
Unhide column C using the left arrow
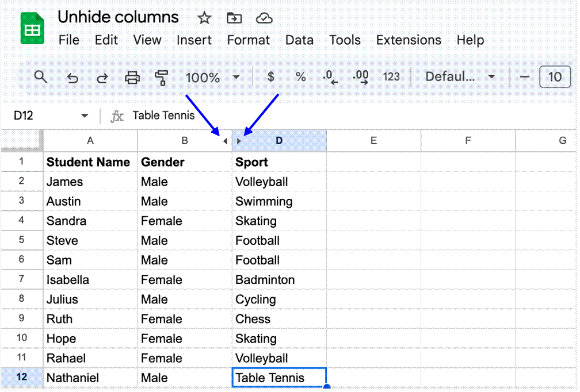pyautogui.click(x=225, y=140)
